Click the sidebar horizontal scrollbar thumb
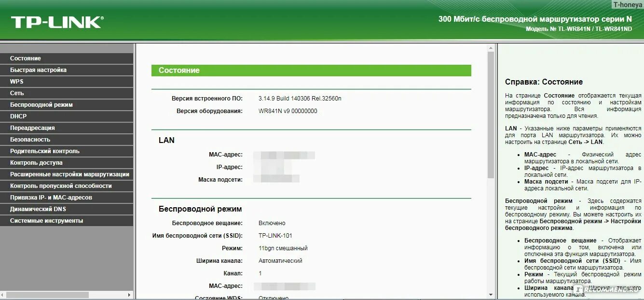Viewport: 644px width, 300px height. (x=48, y=295)
